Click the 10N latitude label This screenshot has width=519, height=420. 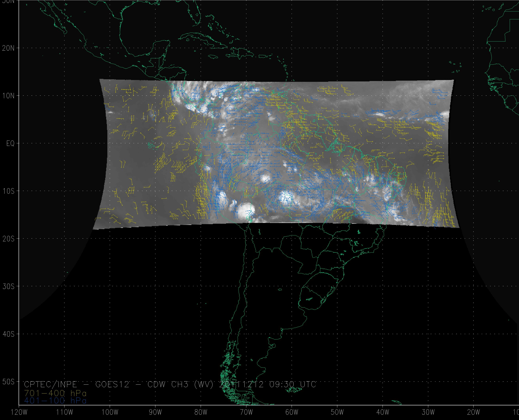point(8,96)
